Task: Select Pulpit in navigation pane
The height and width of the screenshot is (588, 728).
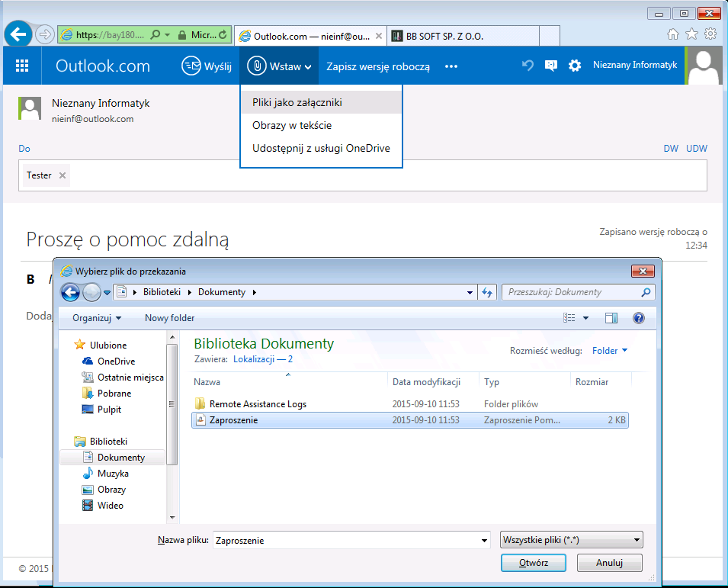Action: 109,410
